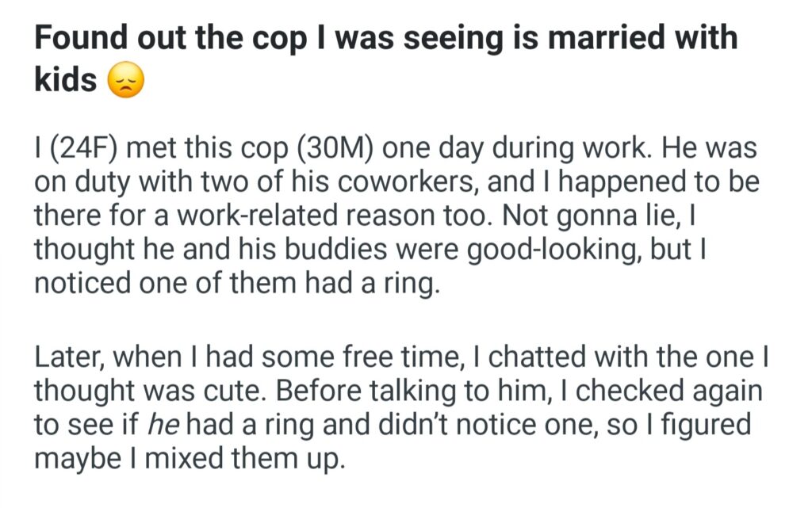Open the post title about the cop
The image size is (812, 508).
tap(385, 40)
